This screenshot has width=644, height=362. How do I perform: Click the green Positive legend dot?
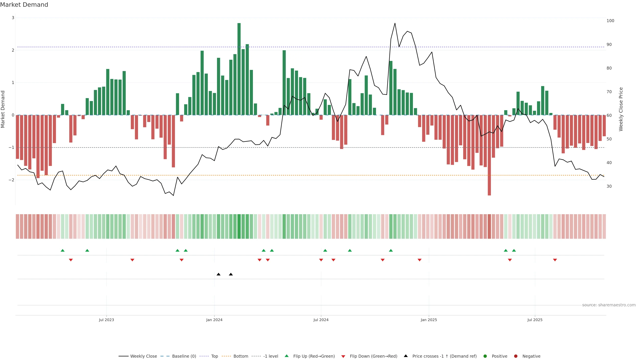tap(485, 356)
